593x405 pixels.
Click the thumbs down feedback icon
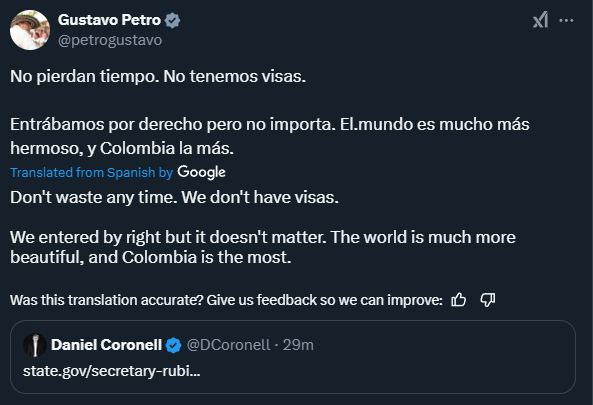click(x=488, y=300)
